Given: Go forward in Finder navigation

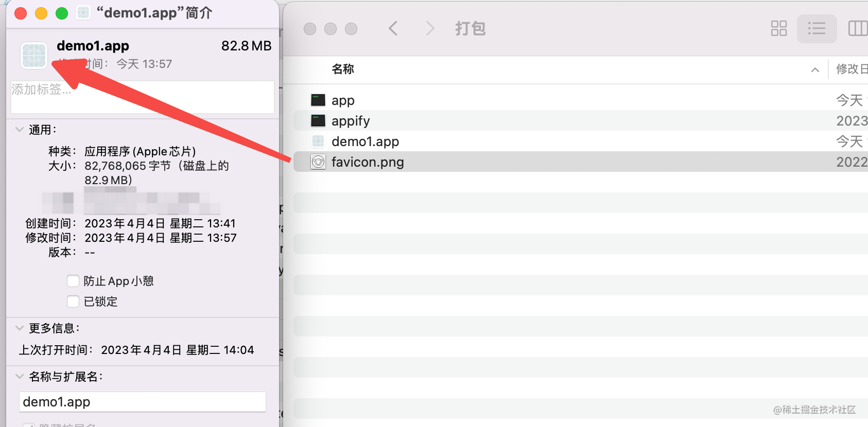Looking at the screenshot, I should 430,28.
